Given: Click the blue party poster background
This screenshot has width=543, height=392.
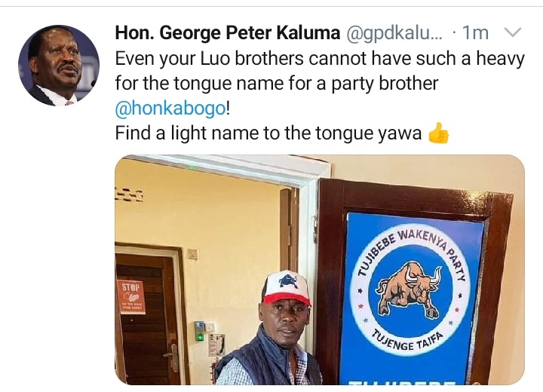Looking at the screenshot, I should pos(412,299).
